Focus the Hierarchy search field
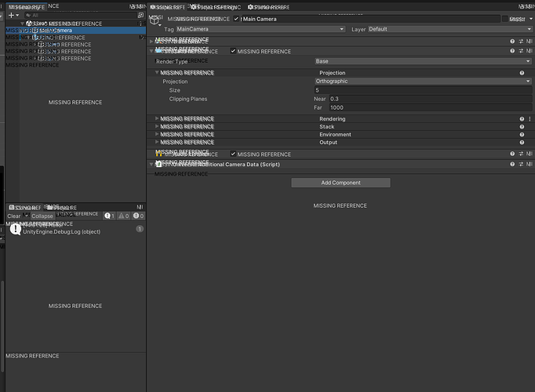 [81, 16]
